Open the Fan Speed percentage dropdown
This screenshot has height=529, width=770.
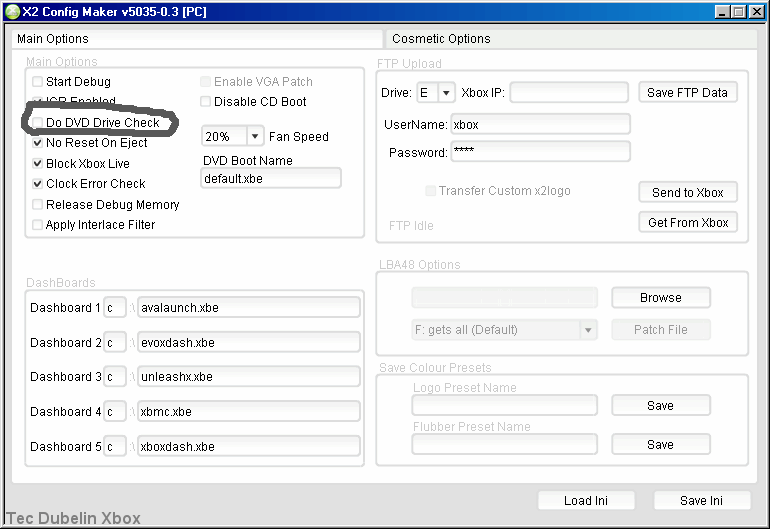pos(255,137)
